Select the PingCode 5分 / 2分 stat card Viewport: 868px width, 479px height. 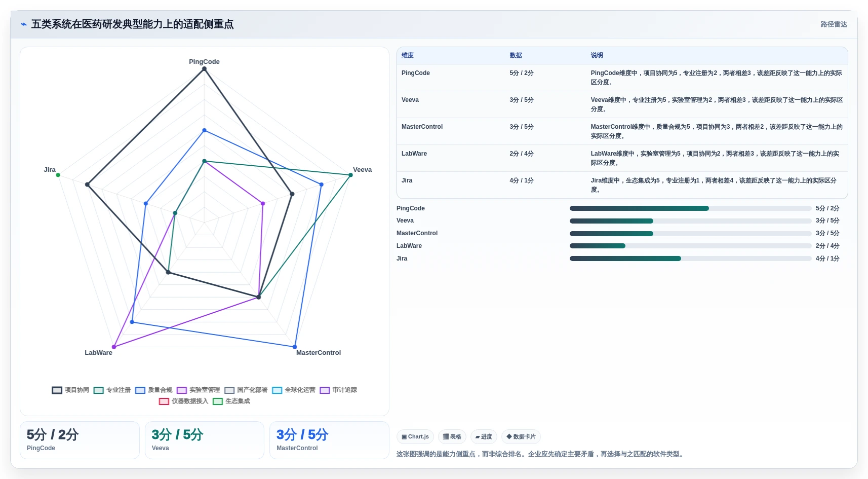80,440
